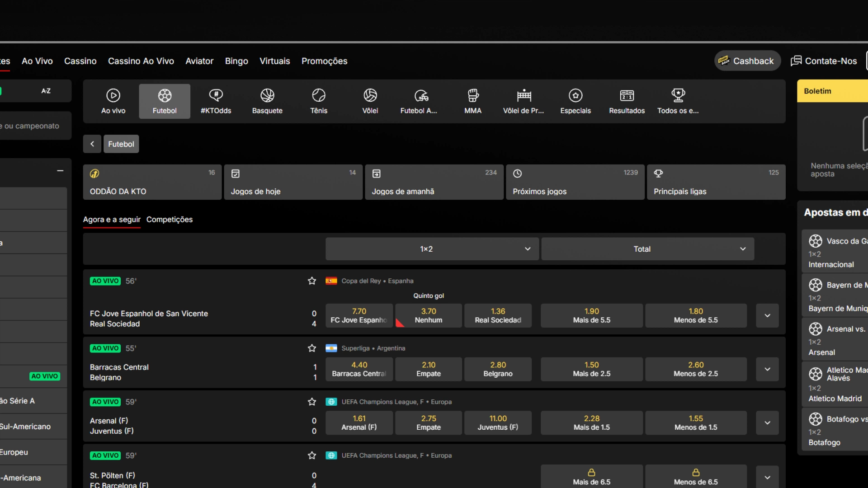Click the Cashback button
The image size is (868, 488).
pos(747,61)
